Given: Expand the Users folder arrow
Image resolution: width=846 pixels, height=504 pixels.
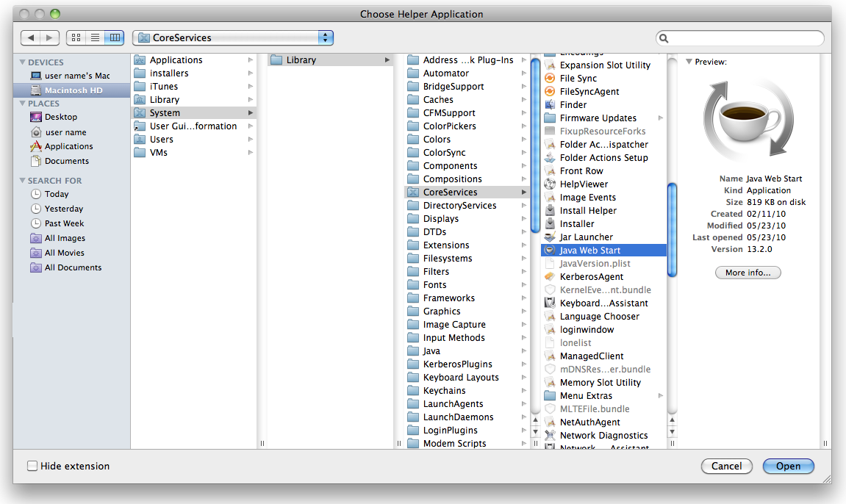Looking at the screenshot, I should point(251,139).
